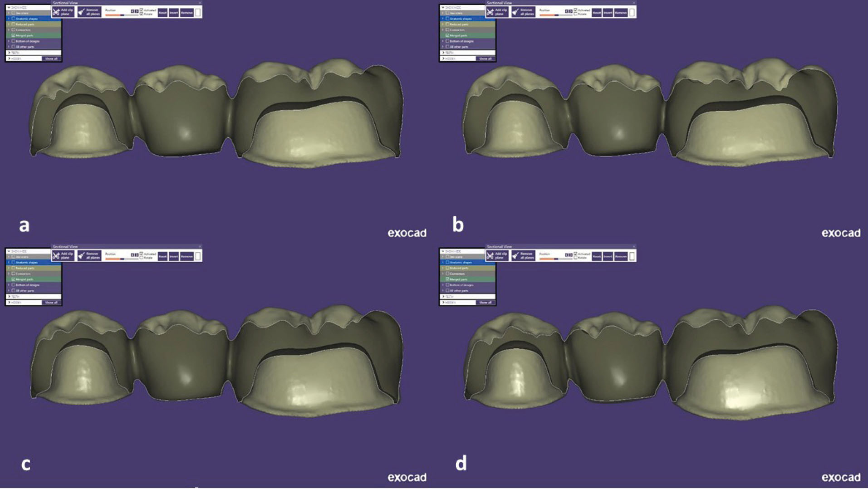The width and height of the screenshot is (868, 489).
Task: Select Anatomic shapes row in panel a list
Action: [x=27, y=19]
